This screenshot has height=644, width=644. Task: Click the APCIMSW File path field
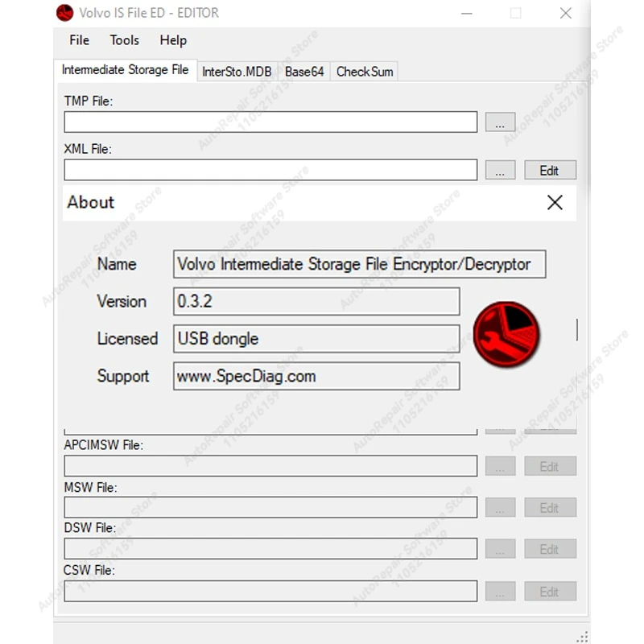[270, 466]
